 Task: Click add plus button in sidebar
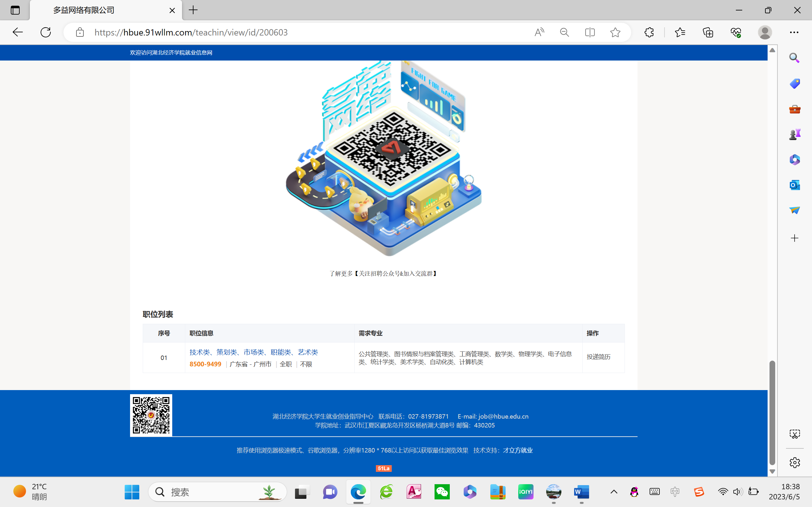(794, 238)
